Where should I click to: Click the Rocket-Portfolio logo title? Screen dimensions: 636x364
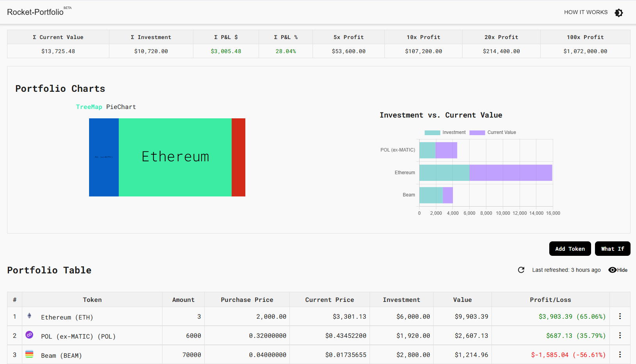[35, 12]
